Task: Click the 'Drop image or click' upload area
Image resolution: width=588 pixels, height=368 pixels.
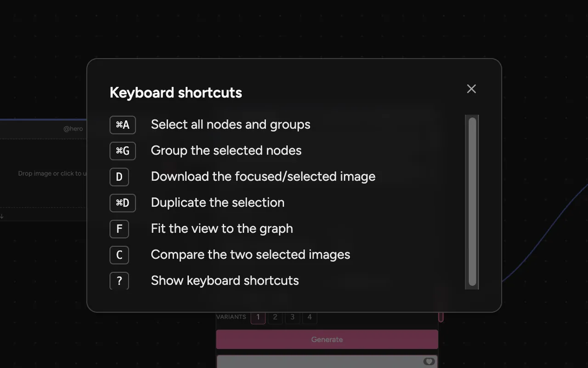Action: pos(43,173)
